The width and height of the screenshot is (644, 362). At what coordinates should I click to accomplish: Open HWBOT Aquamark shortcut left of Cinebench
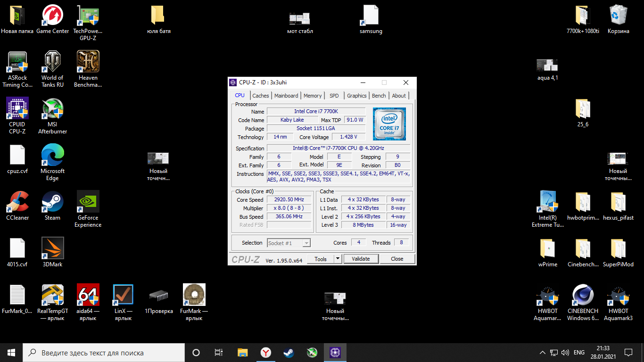[x=548, y=303]
